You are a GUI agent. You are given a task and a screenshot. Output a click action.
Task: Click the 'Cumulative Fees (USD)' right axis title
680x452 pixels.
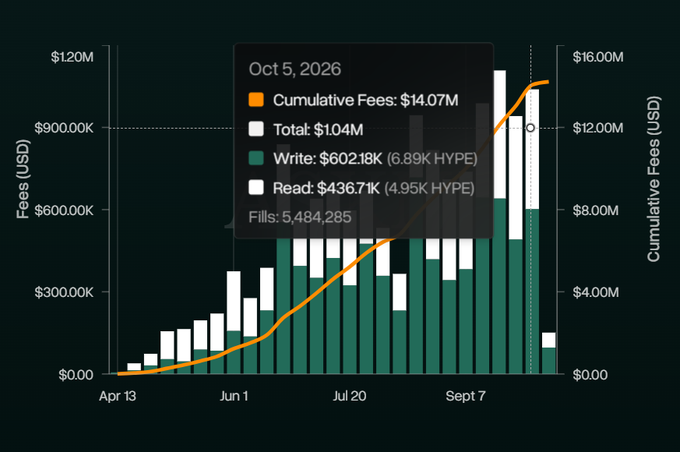point(654,179)
